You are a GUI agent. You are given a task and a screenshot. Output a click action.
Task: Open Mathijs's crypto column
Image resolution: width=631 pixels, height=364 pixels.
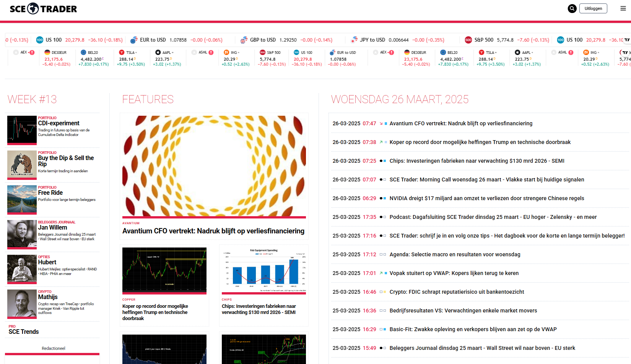(x=48, y=297)
